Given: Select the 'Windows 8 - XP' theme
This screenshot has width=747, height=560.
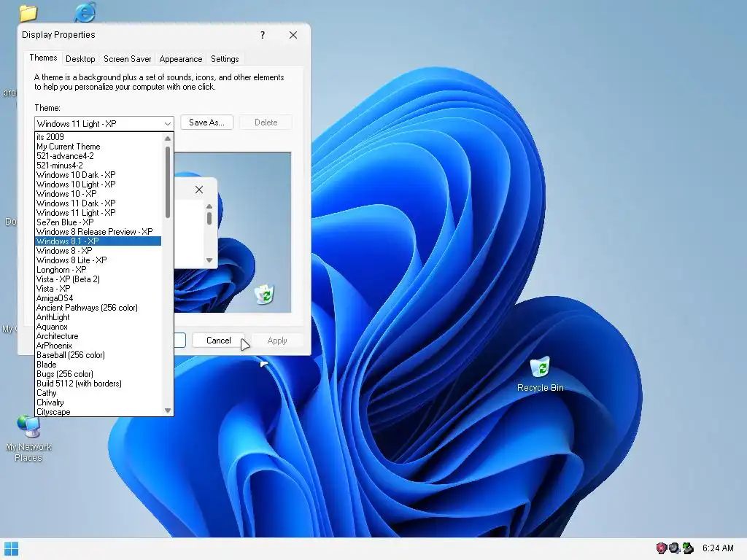Looking at the screenshot, I should pos(98,251).
